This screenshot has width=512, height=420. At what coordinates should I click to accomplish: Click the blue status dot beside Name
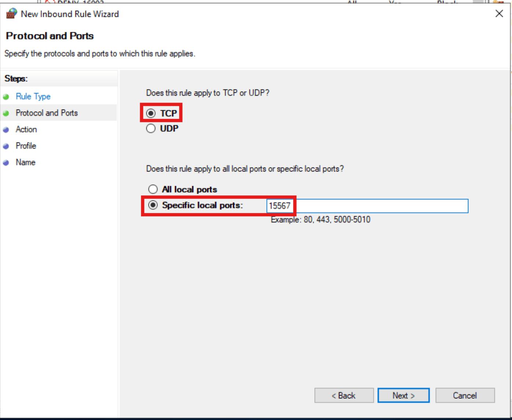coord(7,162)
